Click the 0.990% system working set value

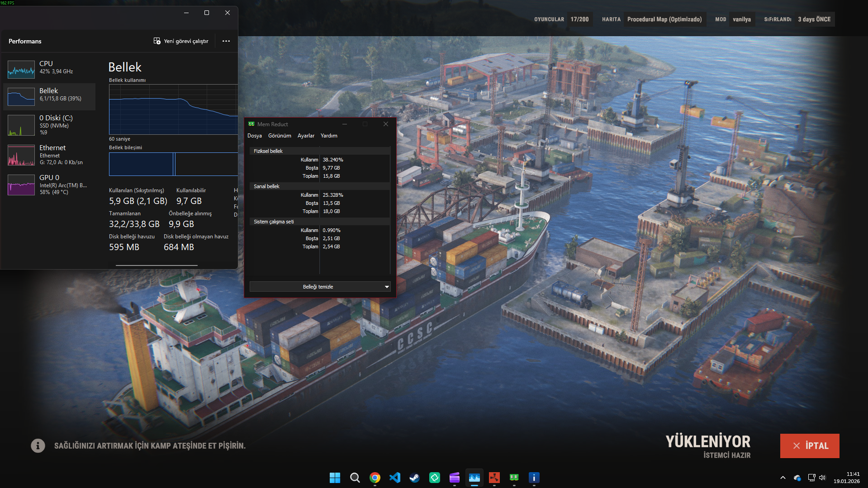[x=332, y=230]
